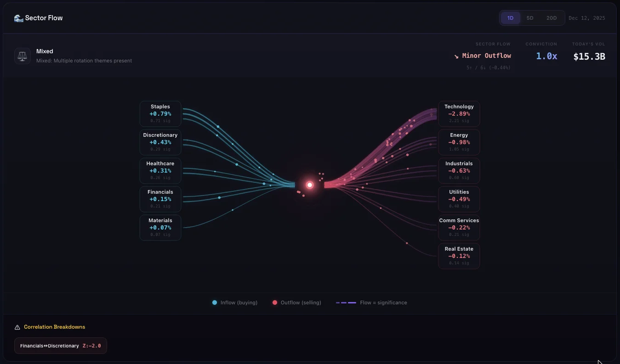The width and height of the screenshot is (620, 364).
Task: Expand the Technology sector card details
Action: pos(459,113)
